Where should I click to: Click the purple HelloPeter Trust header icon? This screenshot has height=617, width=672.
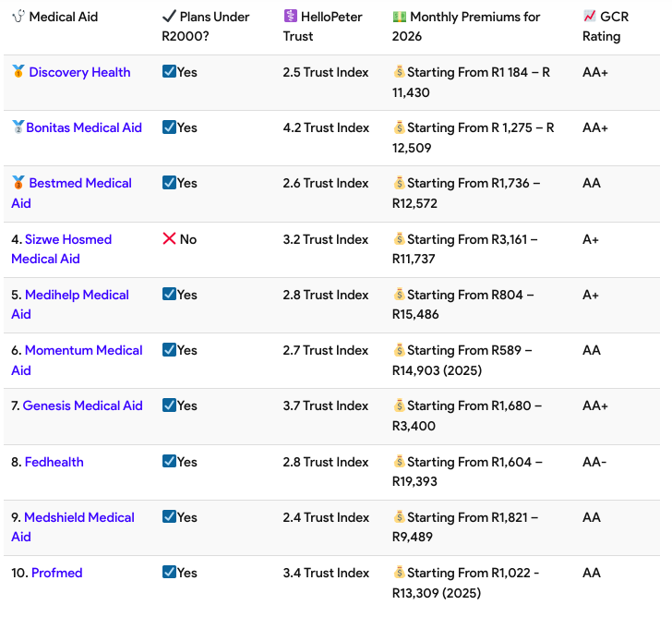(x=290, y=17)
